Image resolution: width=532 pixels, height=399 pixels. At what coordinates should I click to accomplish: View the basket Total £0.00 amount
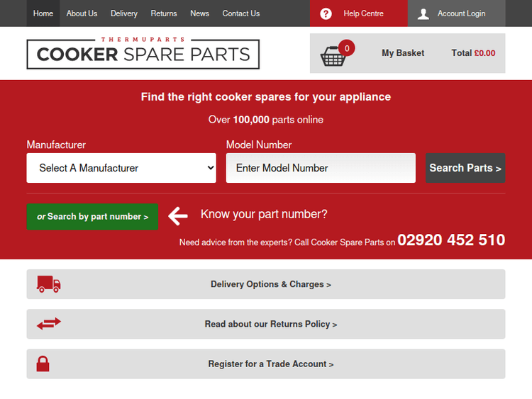pos(473,53)
